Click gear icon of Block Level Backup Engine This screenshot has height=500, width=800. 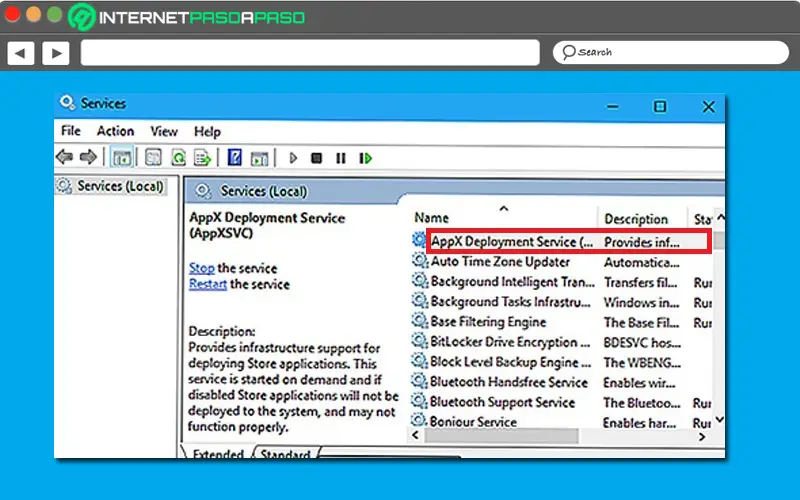coord(420,361)
